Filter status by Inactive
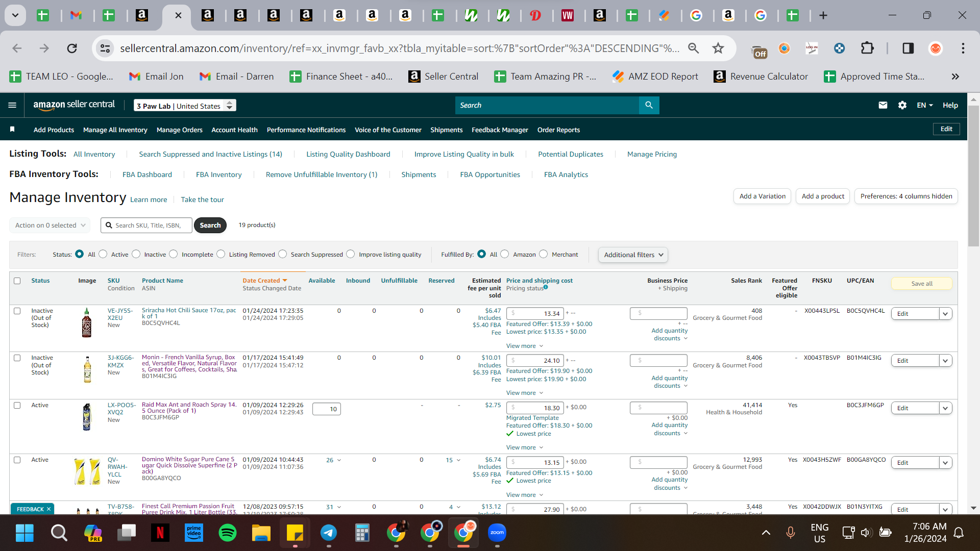This screenshot has width=980, height=551. tap(136, 254)
